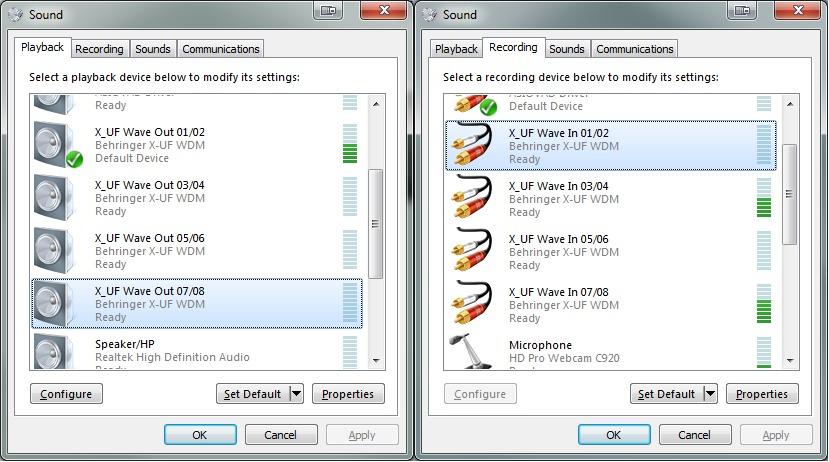Select X_UF Wave Out 03/04 speaker icon
The height and width of the screenshot is (462, 829).
(x=54, y=198)
